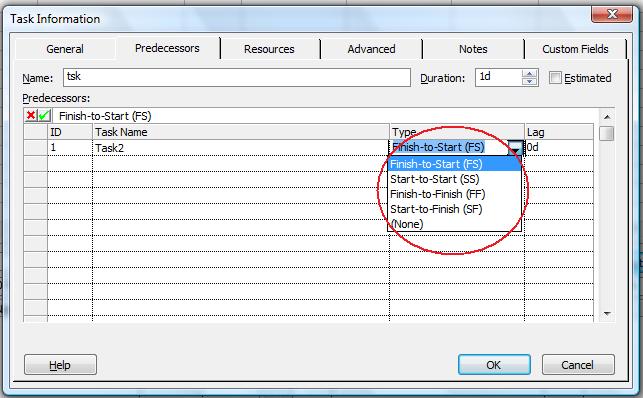Click the Cancel button
This screenshot has width=643, height=398.
(578, 365)
